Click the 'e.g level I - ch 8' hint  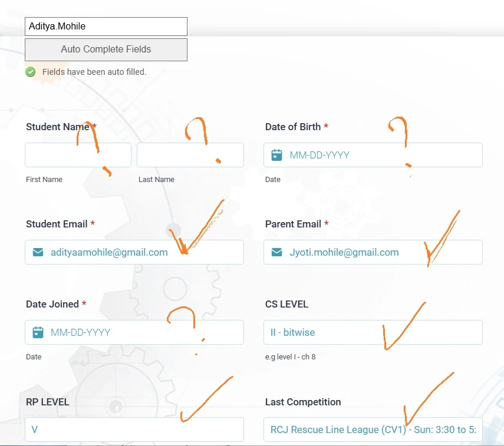click(290, 356)
